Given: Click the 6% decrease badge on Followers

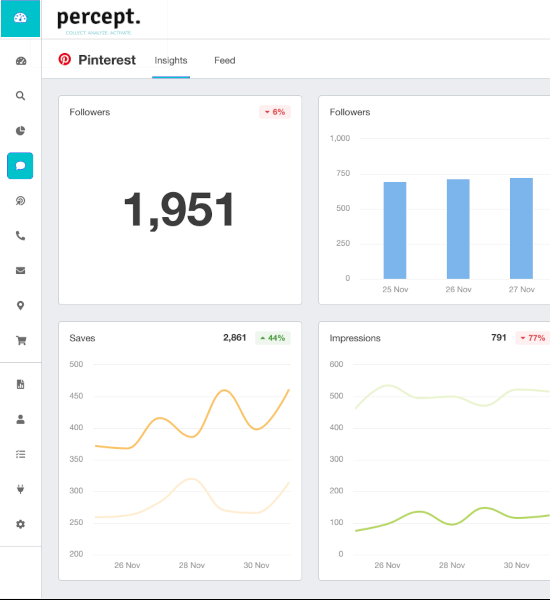Looking at the screenshot, I should [275, 112].
